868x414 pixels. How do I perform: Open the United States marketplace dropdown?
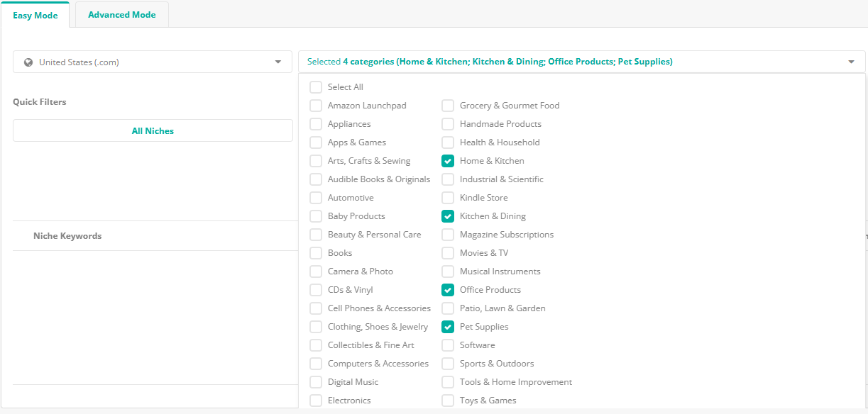[x=153, y=62]
